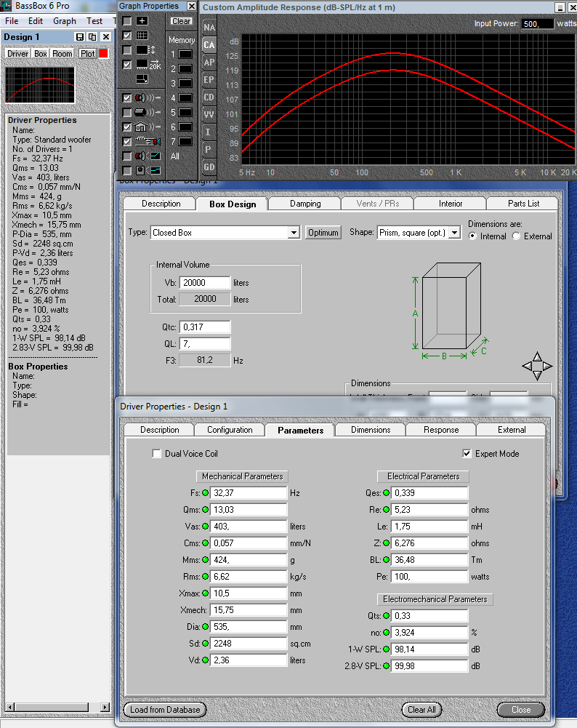Click the save icon in Design 1 header
This screenshot has width=577, height=728.
click(81, 37)
